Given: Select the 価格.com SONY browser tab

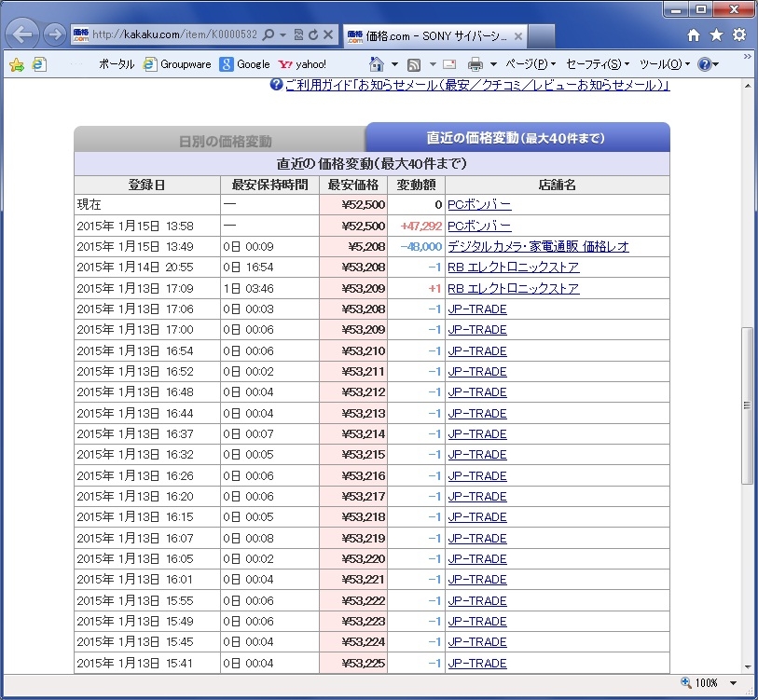Looking at the screenshot, I should 435,36.
